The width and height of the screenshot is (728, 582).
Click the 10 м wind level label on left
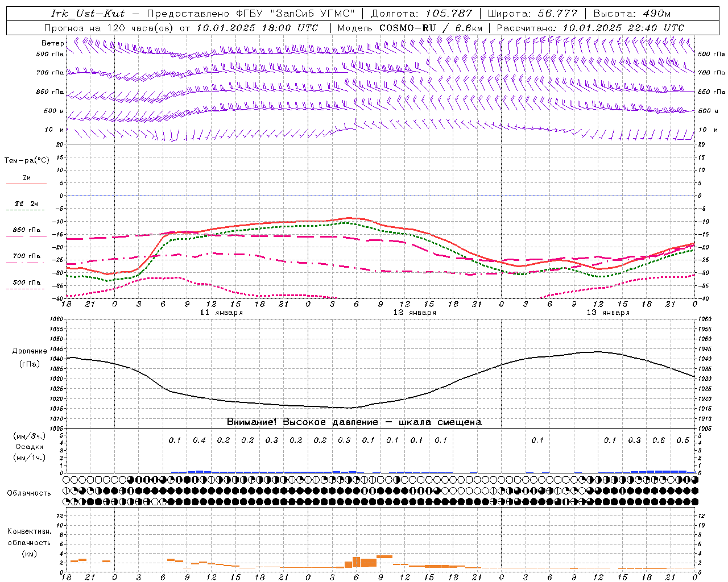(55, 130)
